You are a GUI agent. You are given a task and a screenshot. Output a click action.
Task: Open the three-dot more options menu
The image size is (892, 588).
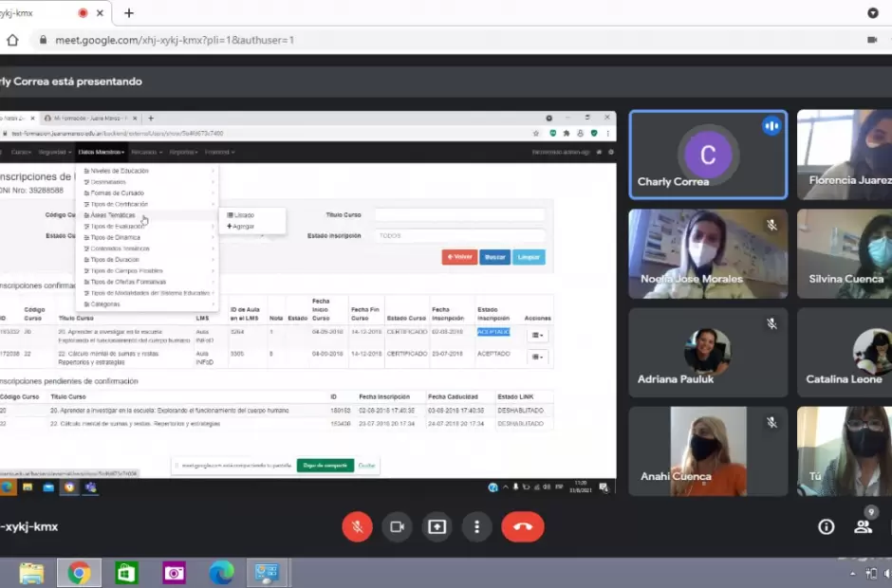coord(476,526)
